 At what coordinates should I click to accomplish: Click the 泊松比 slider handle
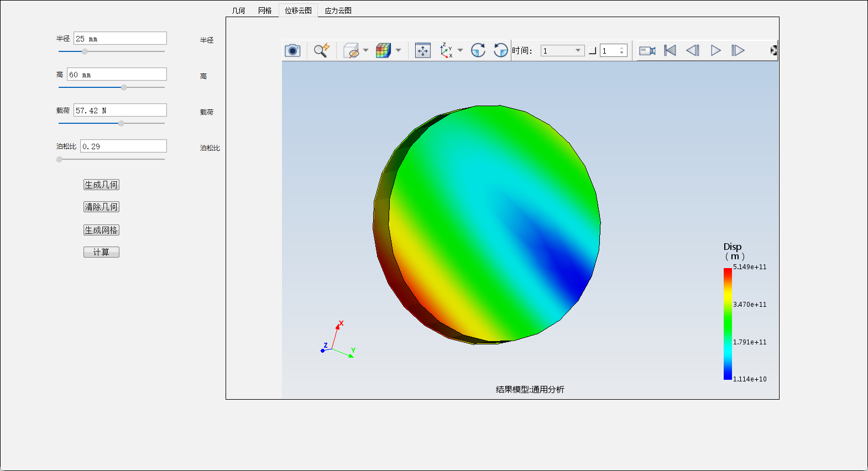click(x=59, y=159)
